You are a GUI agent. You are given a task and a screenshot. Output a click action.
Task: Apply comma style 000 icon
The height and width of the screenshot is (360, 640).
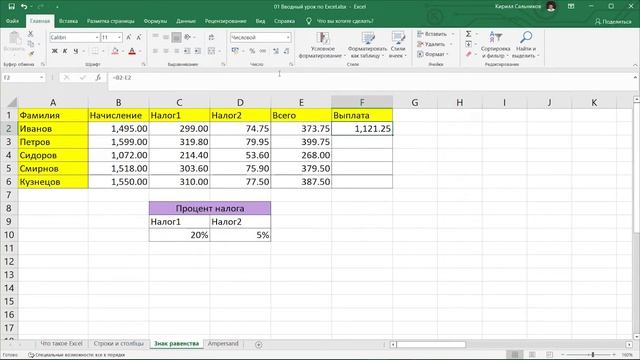click(x=263, y=51)
